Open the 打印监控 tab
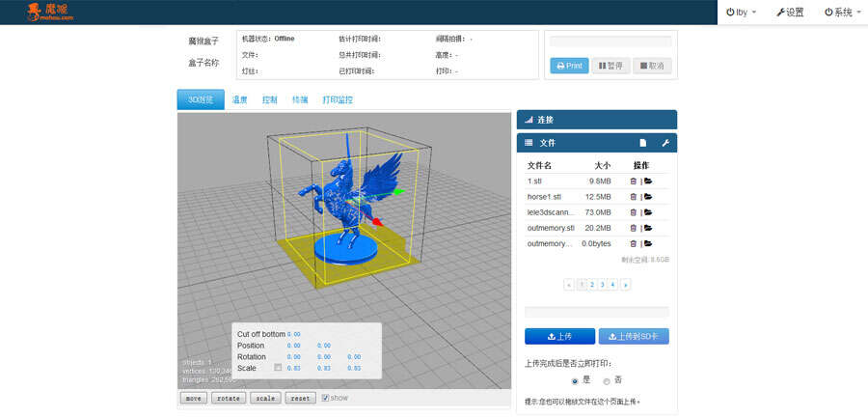The width and height of the screenshot is (868, 418). (x=338, y=99)
